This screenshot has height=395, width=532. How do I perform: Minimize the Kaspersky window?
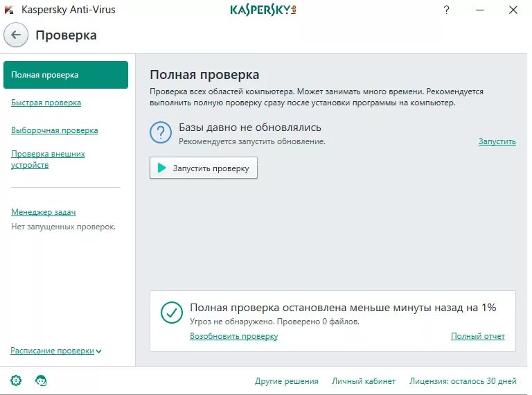pyautogui.click(x=480, y=10)
